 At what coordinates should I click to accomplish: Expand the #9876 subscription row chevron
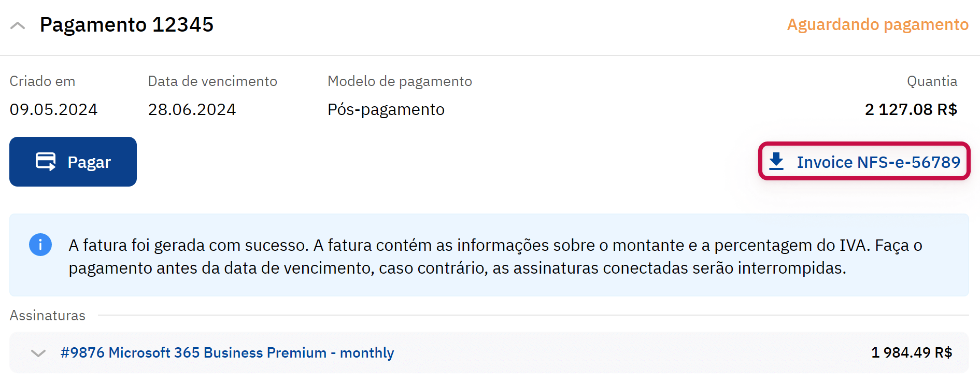[38, 353]
